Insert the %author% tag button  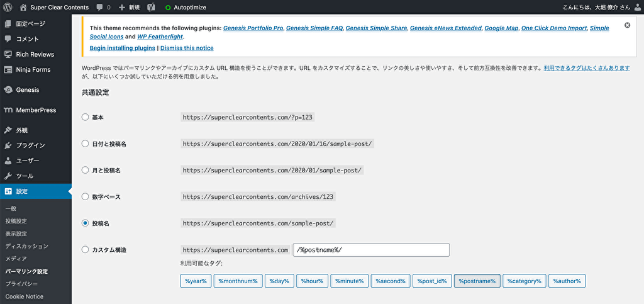point(567,281)
